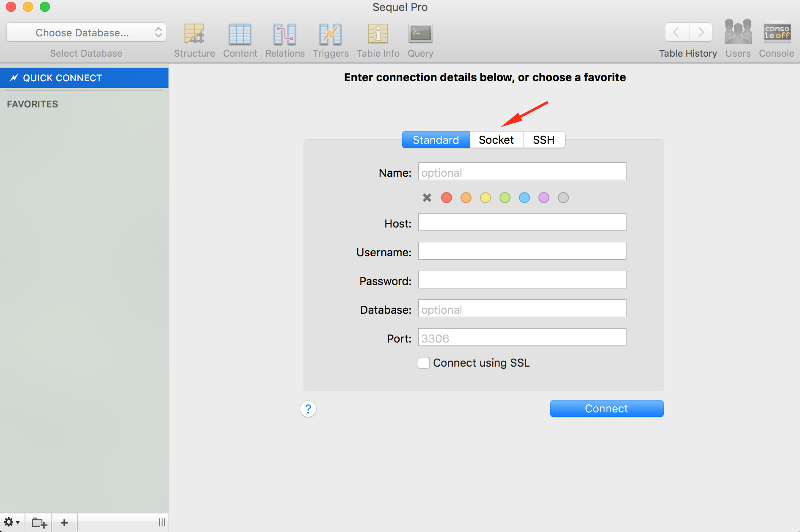The height and width of the screenshot is (532, 800).
Task: Add a new favorites folder
Action: coord(39,522)
